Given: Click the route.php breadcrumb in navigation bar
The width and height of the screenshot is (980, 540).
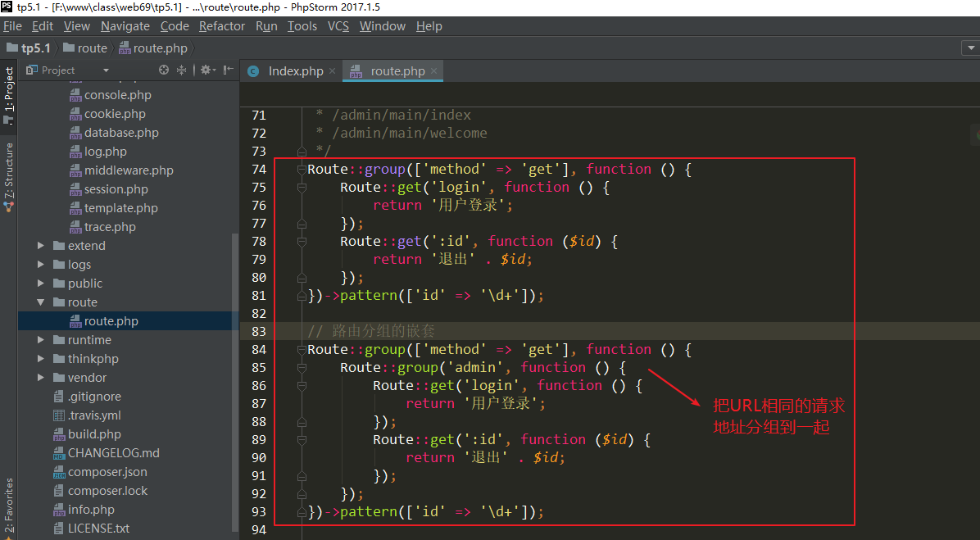Looking at the screenshot, I should tap(153, 48).
